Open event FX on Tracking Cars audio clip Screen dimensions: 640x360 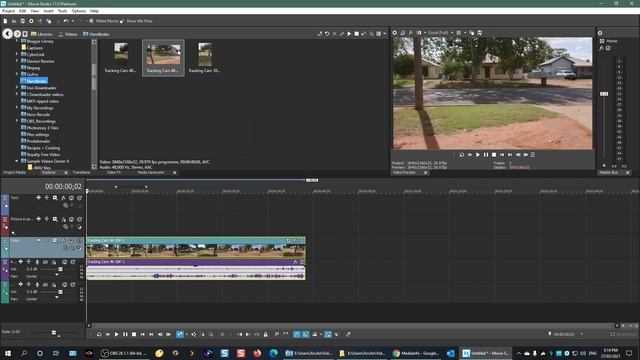pyautogui.click(x=295, y=262)
